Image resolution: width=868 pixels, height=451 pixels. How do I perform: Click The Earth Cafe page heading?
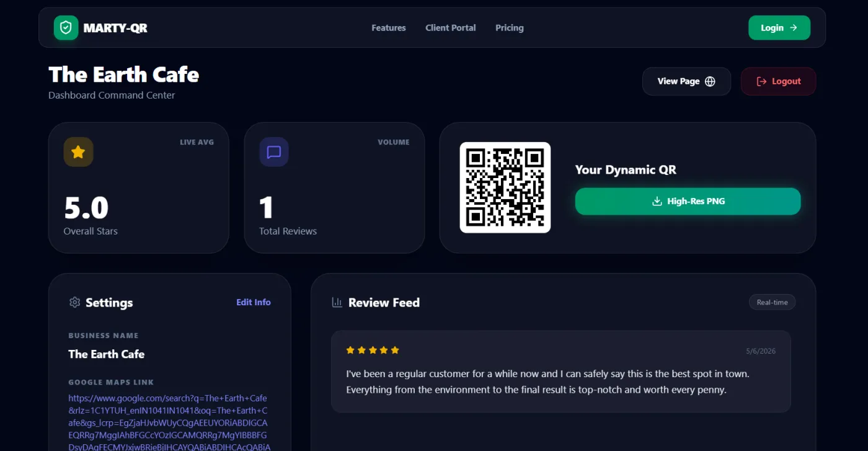124,74
